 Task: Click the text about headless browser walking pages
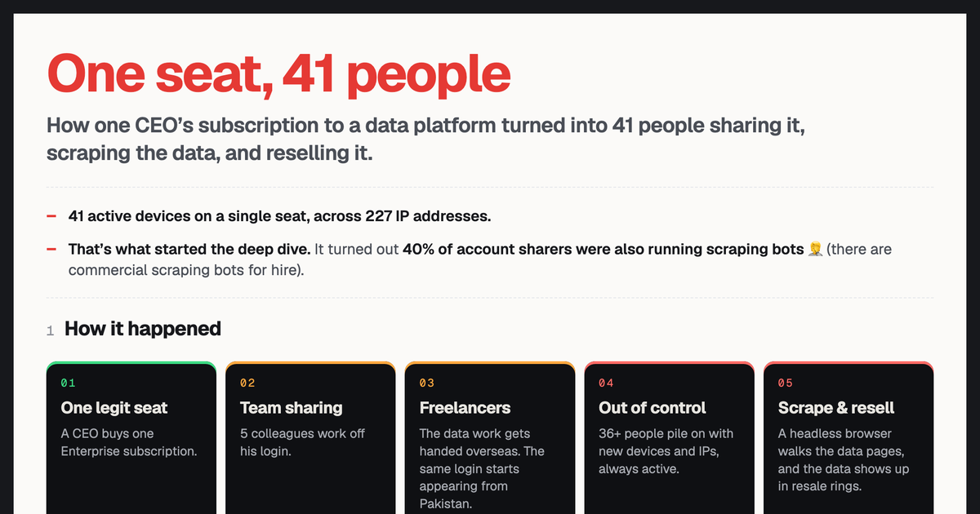click(x=844, y=460)
